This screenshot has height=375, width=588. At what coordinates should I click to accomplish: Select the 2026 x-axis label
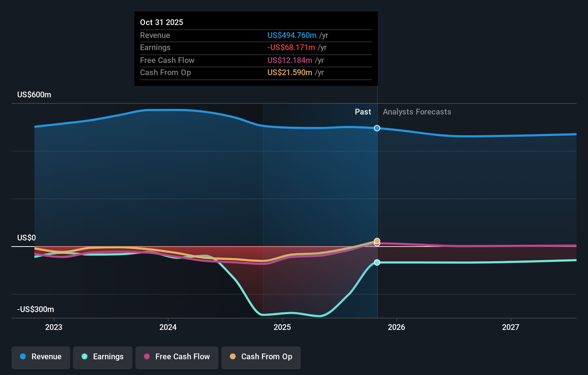[396, 327]
